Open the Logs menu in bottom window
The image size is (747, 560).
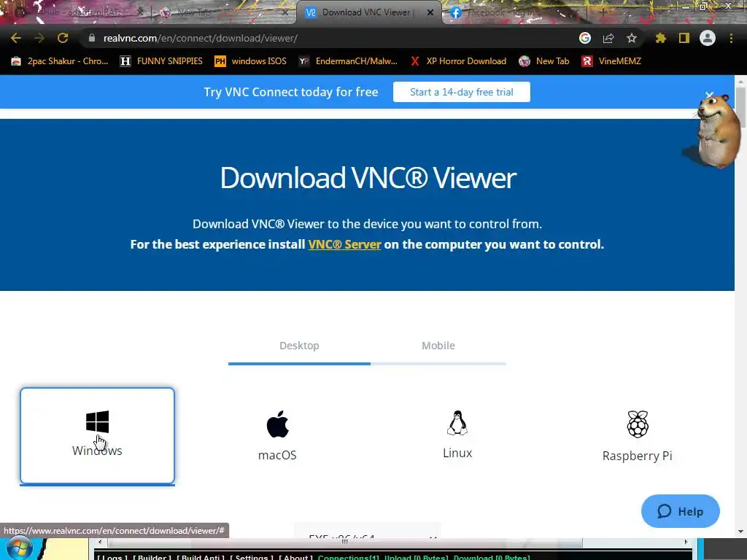[112, 557]
